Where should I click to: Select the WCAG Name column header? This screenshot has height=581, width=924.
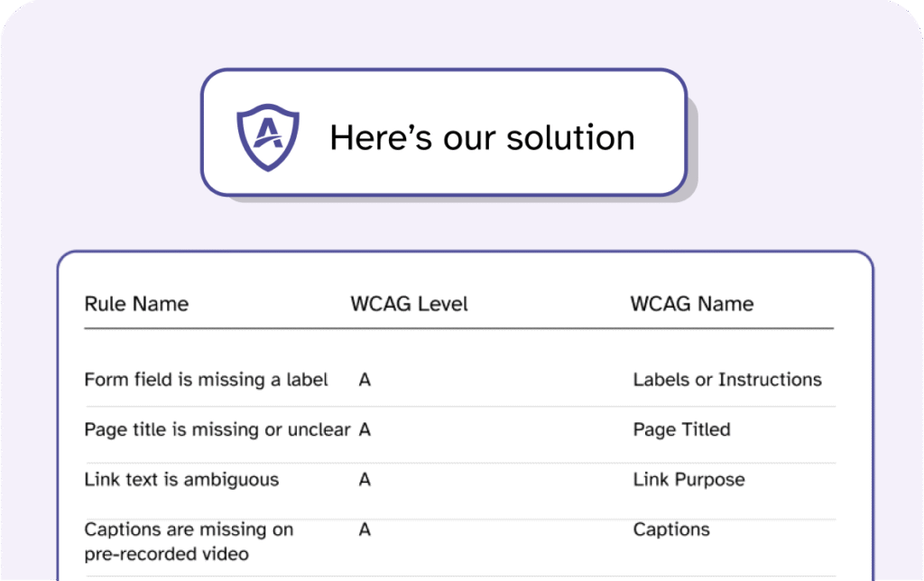coord(691,304)
